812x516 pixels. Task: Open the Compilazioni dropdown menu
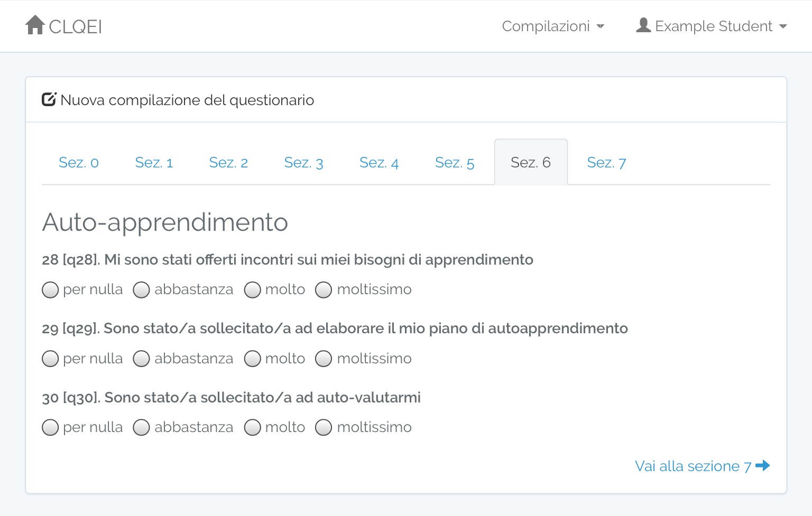click(x=553, y=26)
